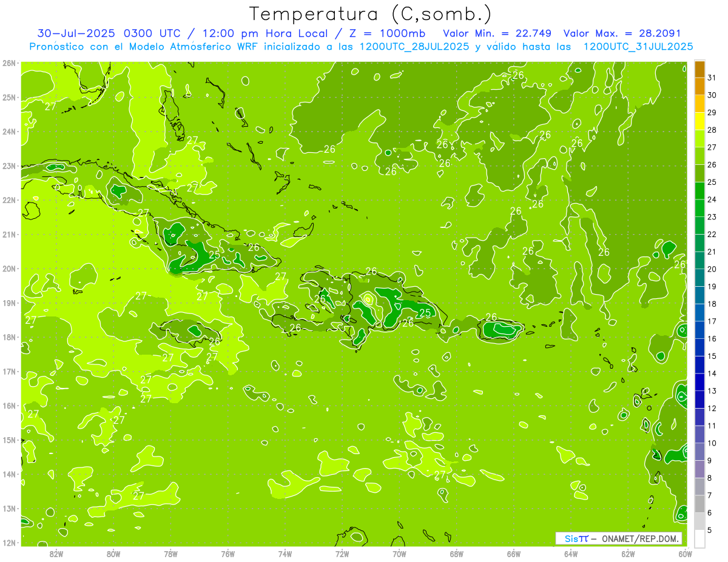The height and width of the screenshot is (562, 728).
Task: Click the 82W longitude label
Action: click(56, 553)
